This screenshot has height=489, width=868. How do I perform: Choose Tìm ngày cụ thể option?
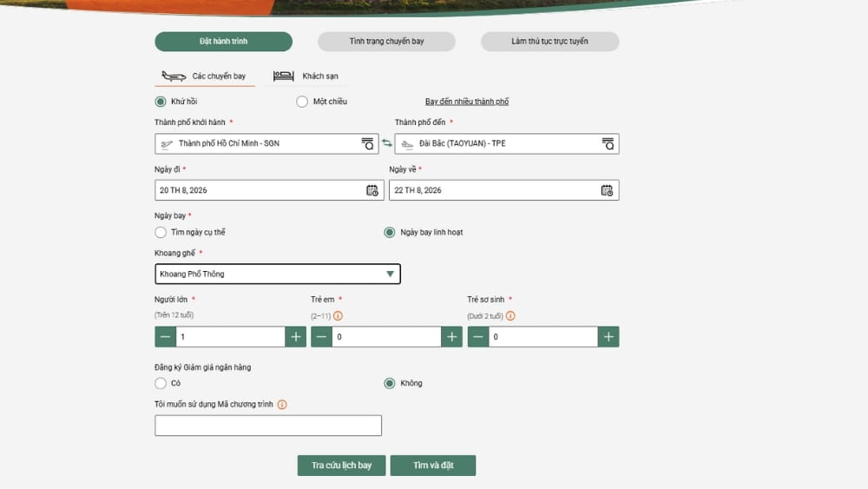tap(161, 232)
